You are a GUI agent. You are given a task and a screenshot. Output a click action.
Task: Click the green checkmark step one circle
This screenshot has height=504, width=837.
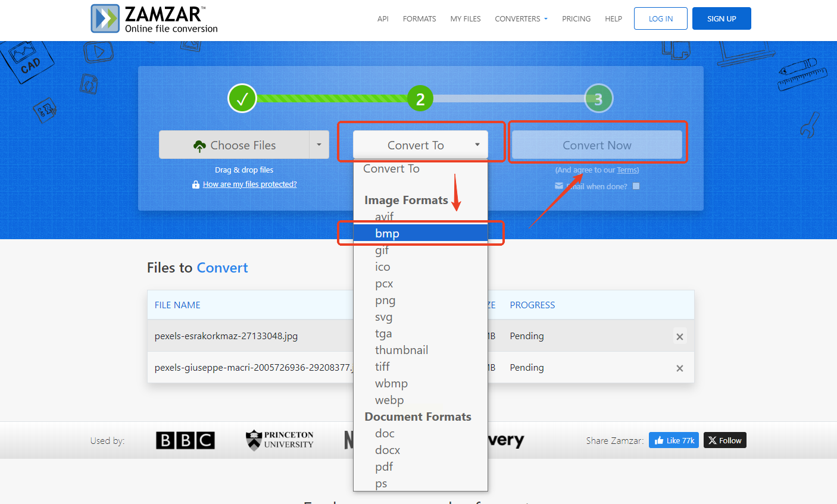tap(242, 99)
